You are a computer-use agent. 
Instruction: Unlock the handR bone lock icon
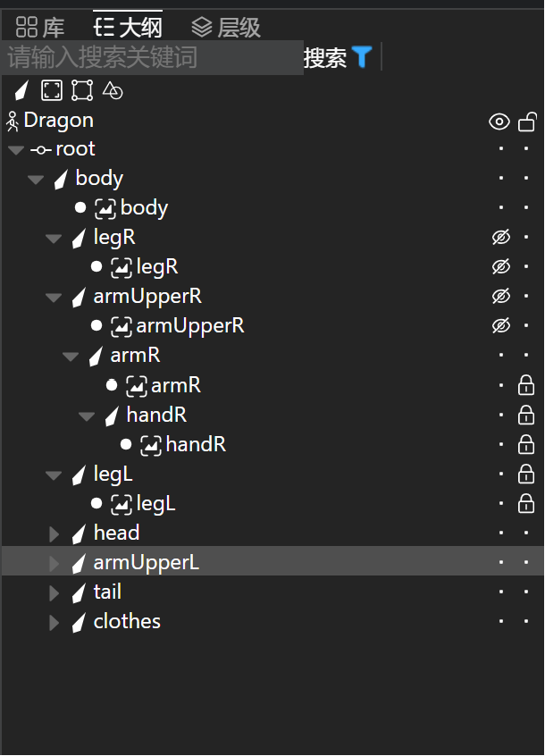pyautogui.click(x=525, y=416)
